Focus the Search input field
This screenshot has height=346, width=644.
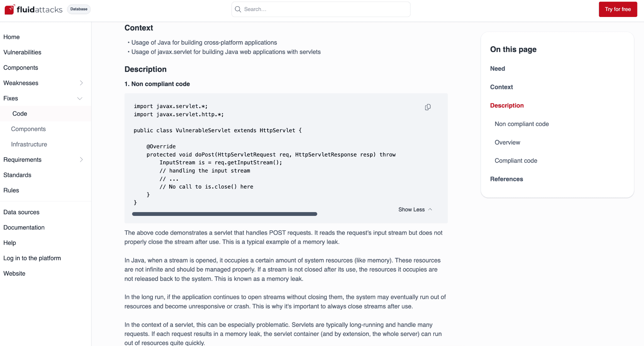(x=321, y=9)
